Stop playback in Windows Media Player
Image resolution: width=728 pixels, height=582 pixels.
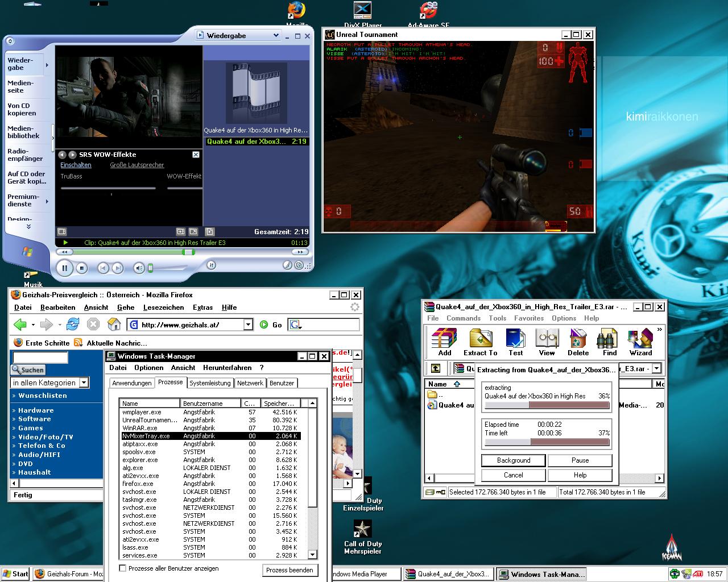(82, 268)
